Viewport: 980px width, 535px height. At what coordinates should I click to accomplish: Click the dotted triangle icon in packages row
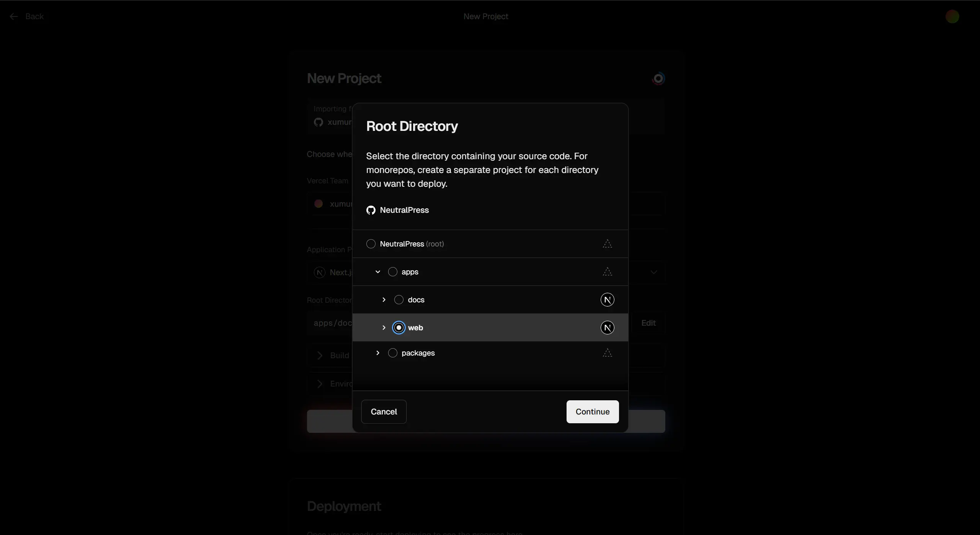[607, 353]
